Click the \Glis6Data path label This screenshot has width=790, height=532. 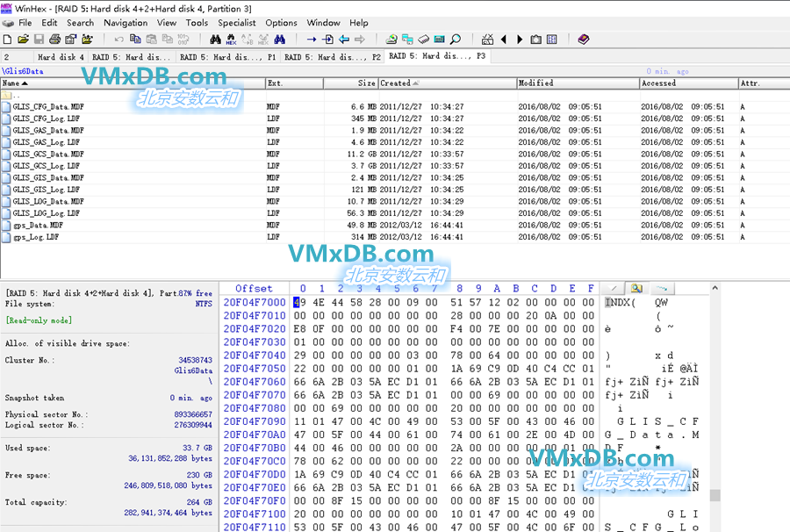point(23,71)
